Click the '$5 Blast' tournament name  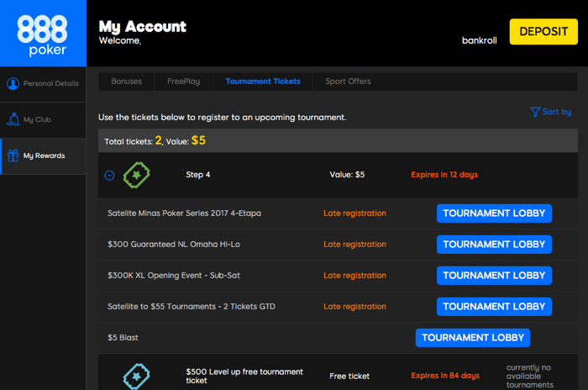click(123, 338)
